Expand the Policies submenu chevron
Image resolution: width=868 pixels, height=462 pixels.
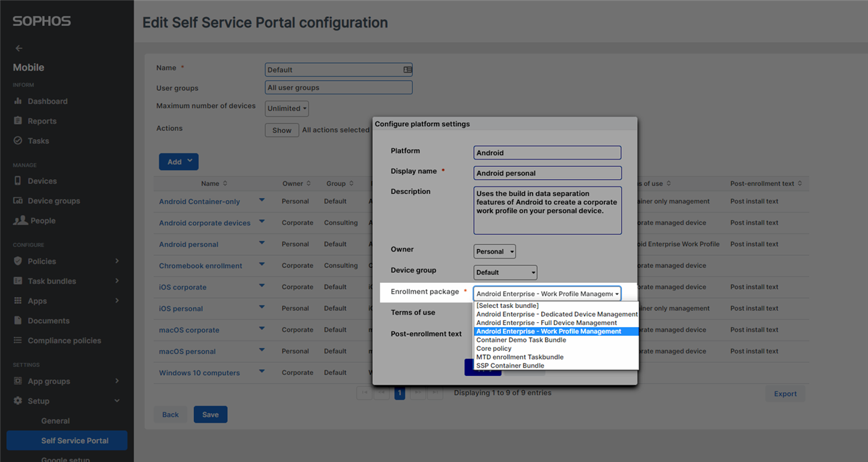click(x=117, y=261)
